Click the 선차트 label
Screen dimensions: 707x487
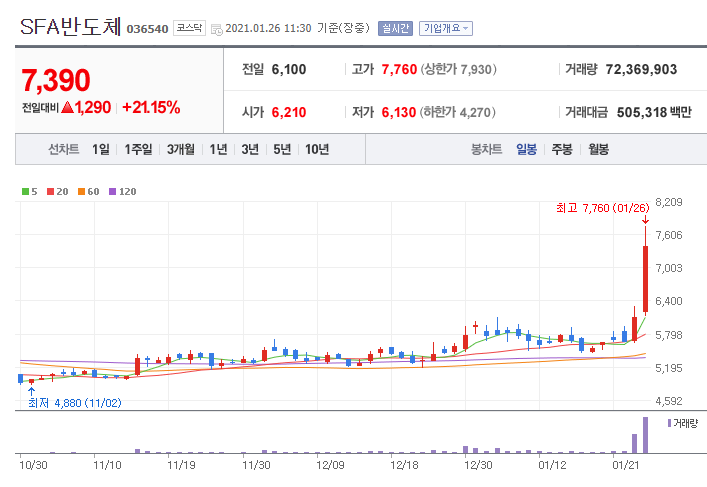64,149
